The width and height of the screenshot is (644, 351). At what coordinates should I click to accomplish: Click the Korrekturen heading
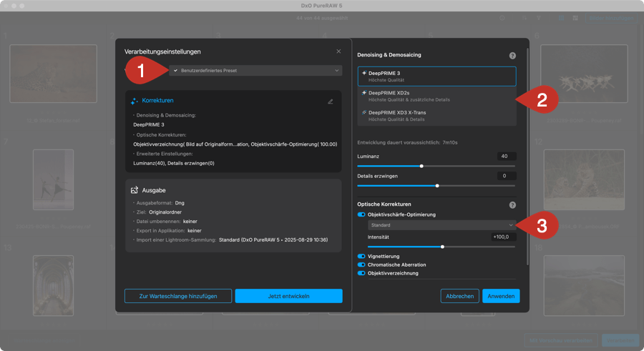[157, 100]
